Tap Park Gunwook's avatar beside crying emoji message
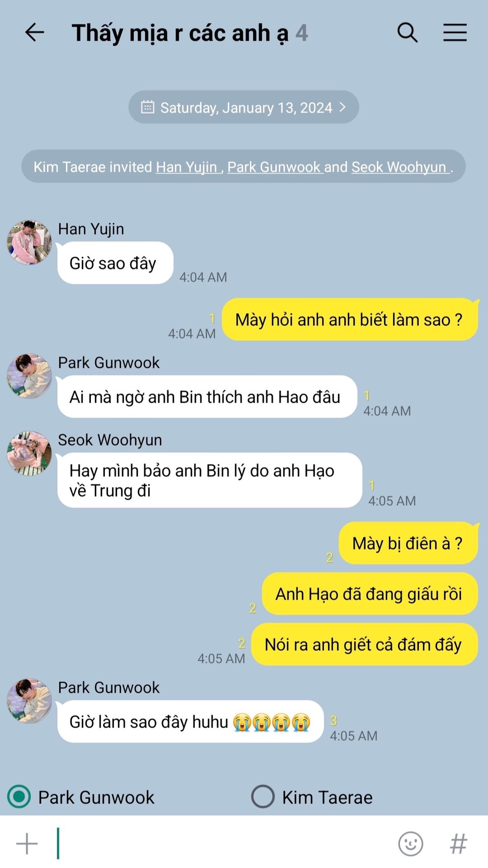 (29, 701)
